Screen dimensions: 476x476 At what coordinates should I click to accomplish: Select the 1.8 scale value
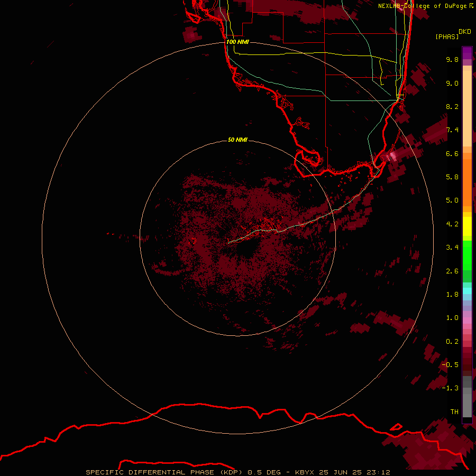point(452,295)
